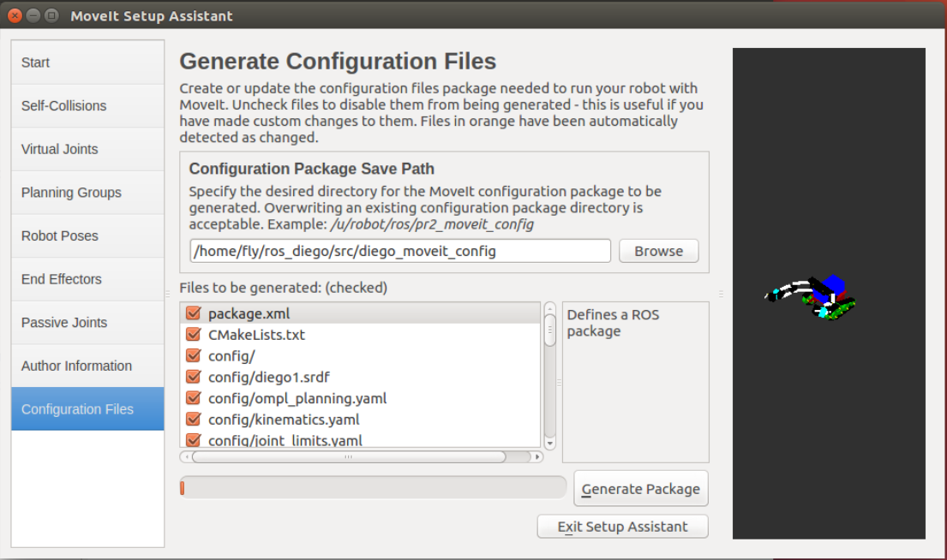947x560 pixels.
Task: Go to Self-Collisions step
Action: [87, 105]
